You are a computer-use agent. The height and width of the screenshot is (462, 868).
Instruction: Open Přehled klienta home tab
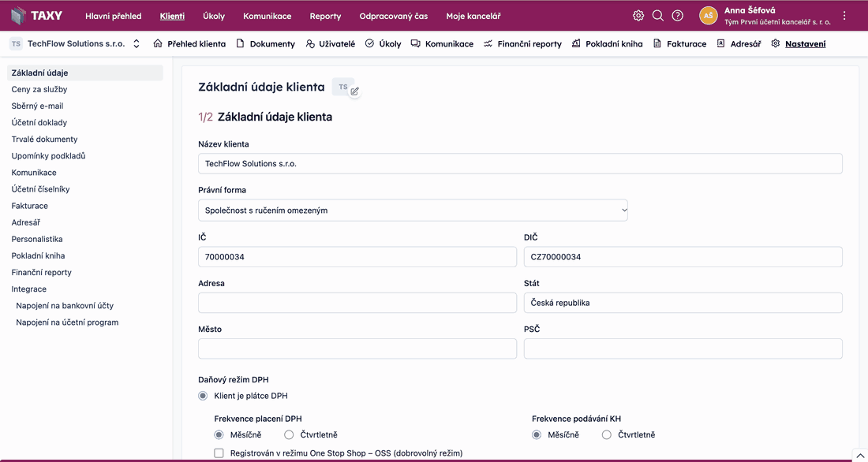click(189, 43)
